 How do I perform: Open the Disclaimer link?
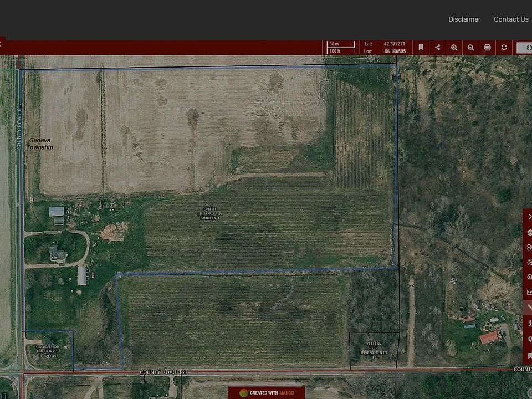pos(464,19)
